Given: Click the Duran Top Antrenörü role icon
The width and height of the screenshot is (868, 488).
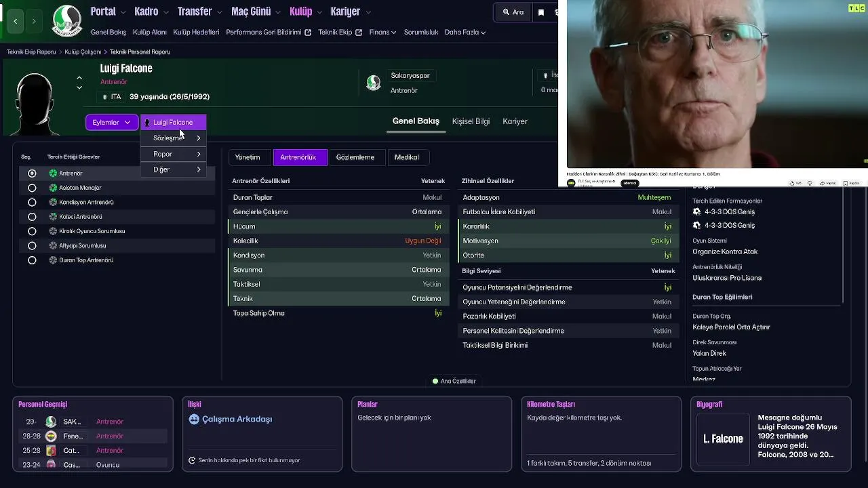Looking at the screenshot, I should click(x=53, y=260).
